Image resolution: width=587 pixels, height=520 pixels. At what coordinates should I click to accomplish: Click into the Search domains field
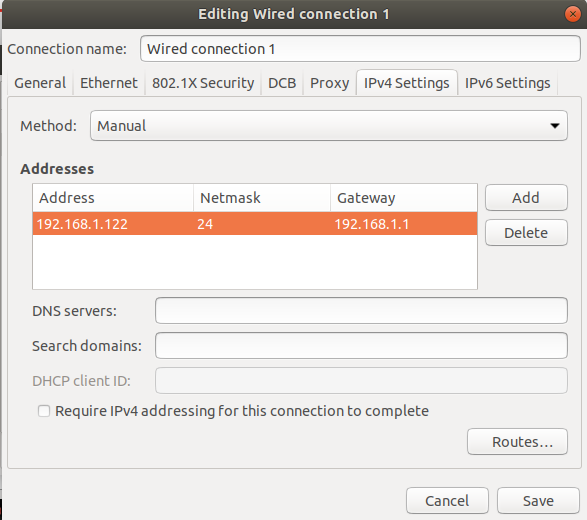click(361, 346)
